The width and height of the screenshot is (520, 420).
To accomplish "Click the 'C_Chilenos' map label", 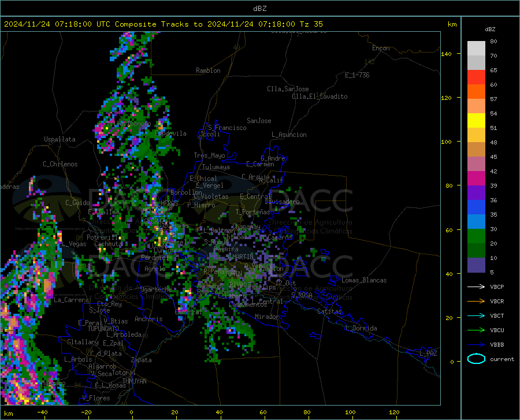I will [60, 164].
